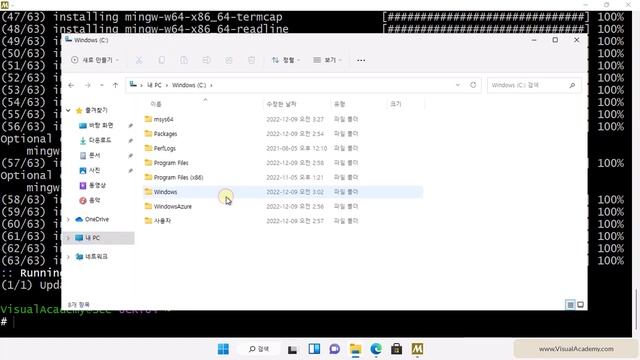The height and width of the screenshot is (360, 640).
Task: Open Widgets from the taskbar
Action: 314,349
